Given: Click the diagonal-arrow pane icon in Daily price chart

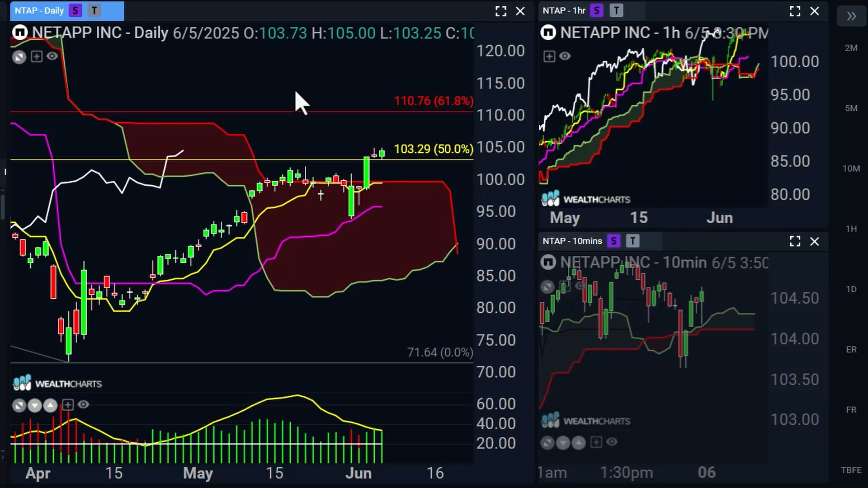Looking at the screenshot, I should 19,56.
